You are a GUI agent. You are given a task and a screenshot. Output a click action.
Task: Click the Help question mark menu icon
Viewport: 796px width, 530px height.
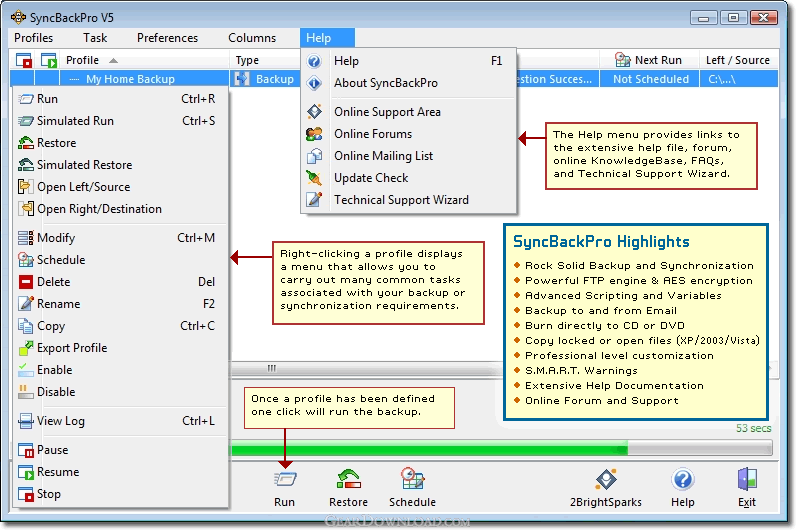point(314,61)
